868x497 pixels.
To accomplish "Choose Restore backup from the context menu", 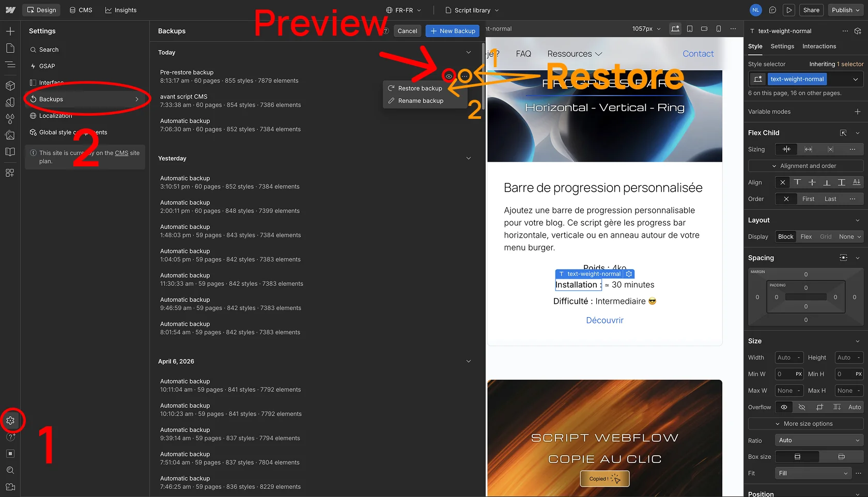I will [419, 88].
